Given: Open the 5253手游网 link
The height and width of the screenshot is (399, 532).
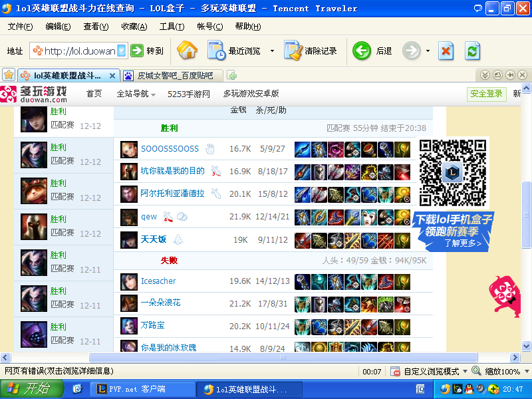Looking at the screenshot, I should (189, 94).
